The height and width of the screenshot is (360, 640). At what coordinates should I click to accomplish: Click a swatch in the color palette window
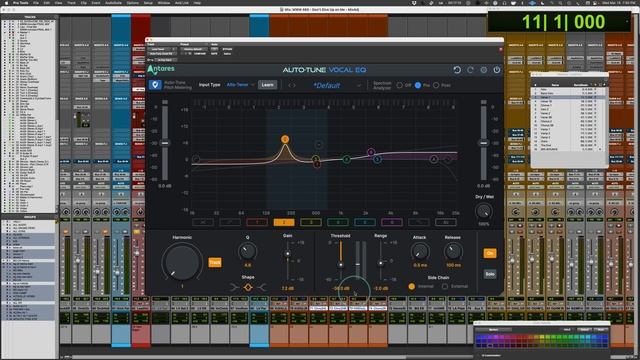[x=542, y=341]
